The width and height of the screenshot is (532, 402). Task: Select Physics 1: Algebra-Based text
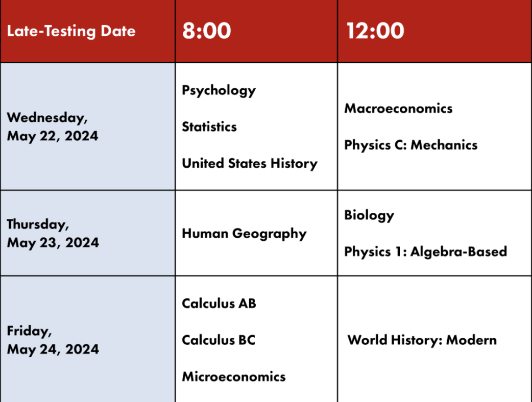pyautogui.click(x=426, y=252)
